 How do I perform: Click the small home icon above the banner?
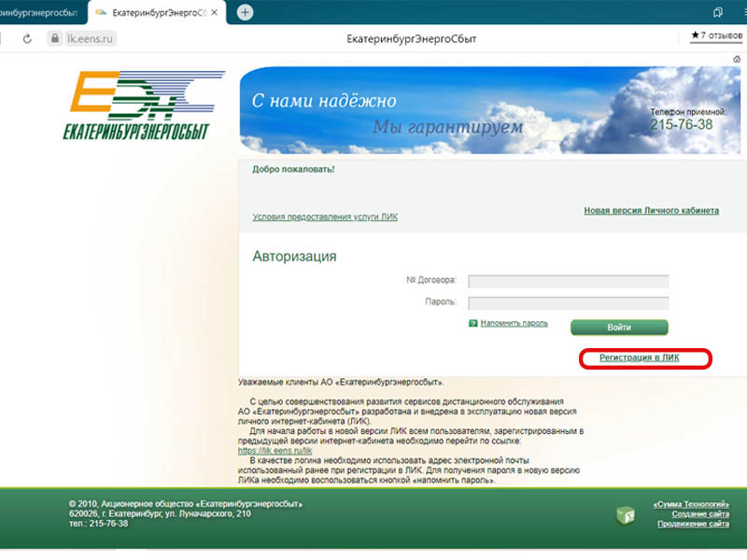click(x=737, y=59)
